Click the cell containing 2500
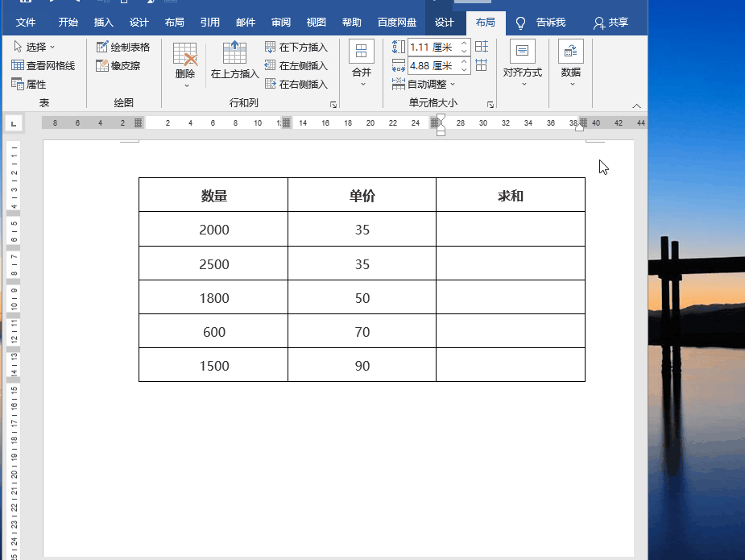The width and height of the screenshot is (745, 560). coord(213,263)
